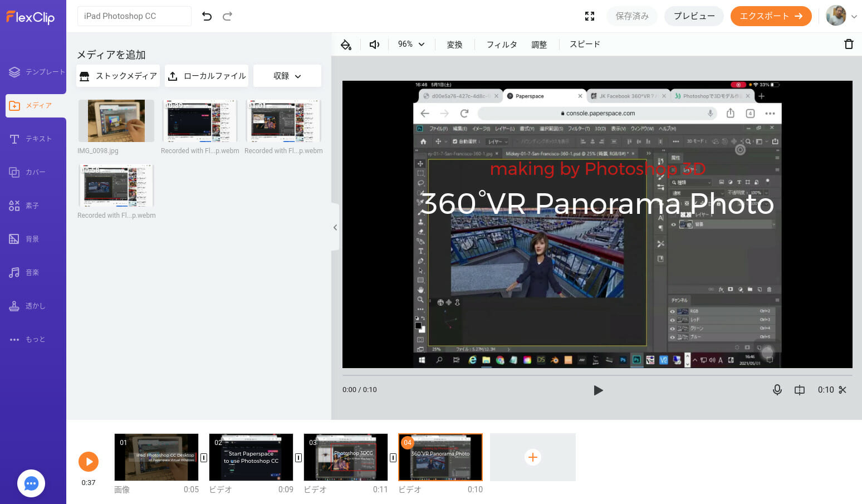862x504 pixels.
Task: Click the プレビュー preview button
Action: click(x=694, y=16)
